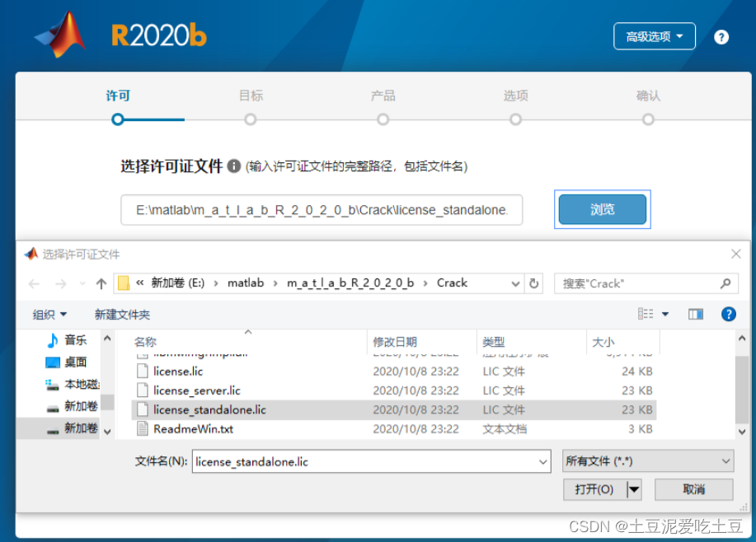Select the 产品 step tab
756x542 pixels.
(383, 96)
